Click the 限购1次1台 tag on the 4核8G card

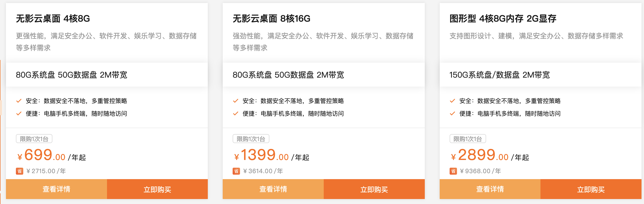tap(34, 139)
